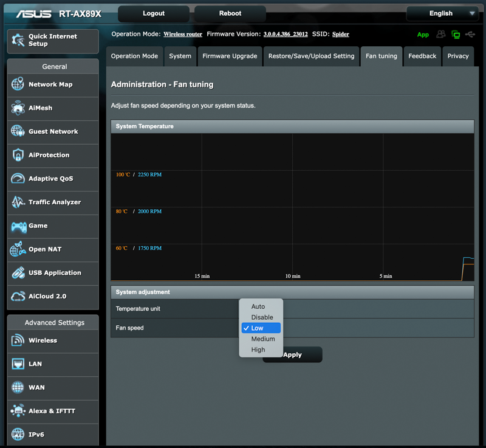
Task: Click the Adaptive QoS gauge icon
Action: click(x=18, y=178)
